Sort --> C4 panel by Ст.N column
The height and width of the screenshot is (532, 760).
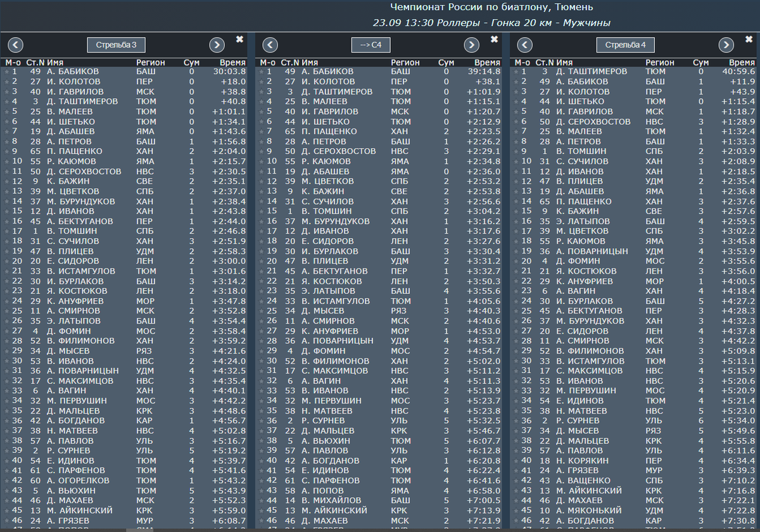[289, 63]
